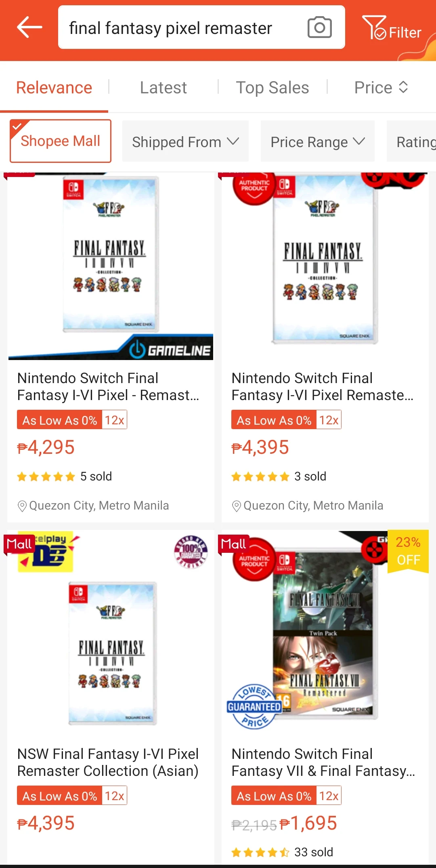
Task: Tap the Authentic Product red badge
Action: tap(254, 187)
